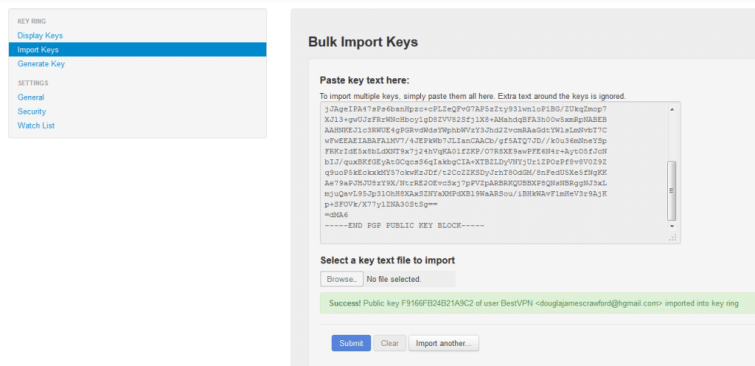Click the scroll-up arrow of key textarea

[672, 109]
